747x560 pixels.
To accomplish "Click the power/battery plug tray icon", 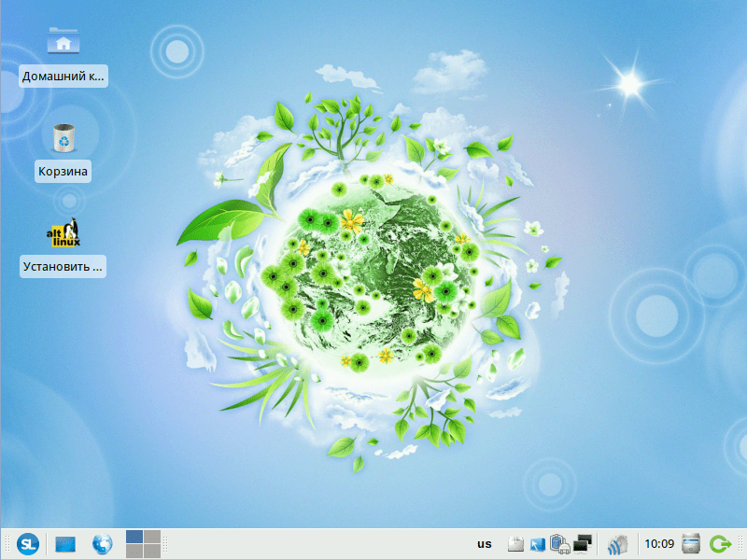I will [x=559, y=543].
